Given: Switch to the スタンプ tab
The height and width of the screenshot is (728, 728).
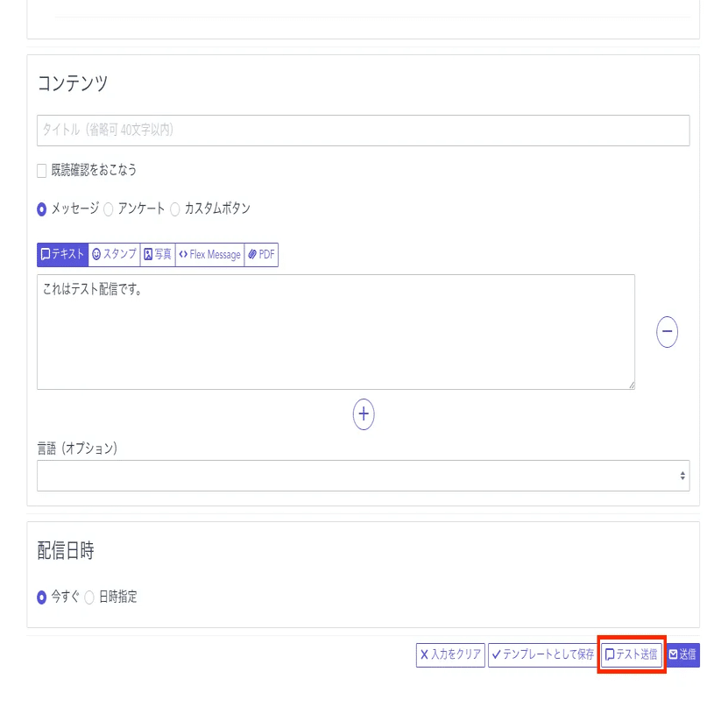Looking at the screenshot, I should (x=114, y=254).
